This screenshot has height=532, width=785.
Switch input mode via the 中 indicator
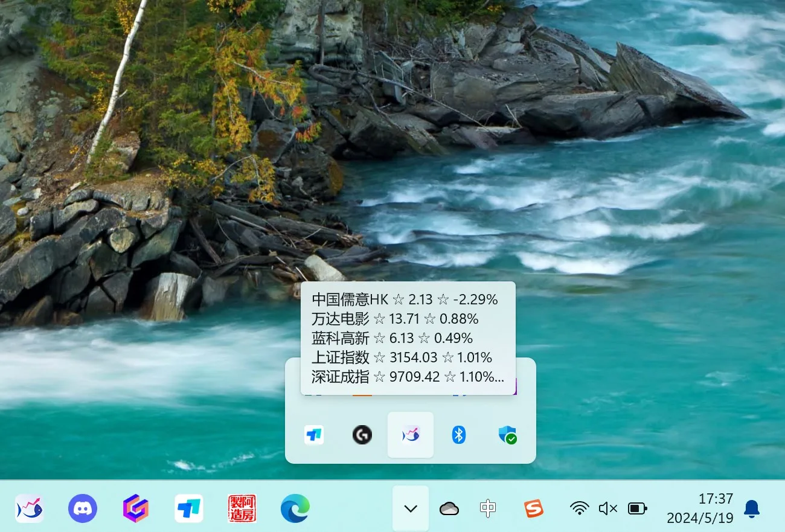tap(488, 508)
